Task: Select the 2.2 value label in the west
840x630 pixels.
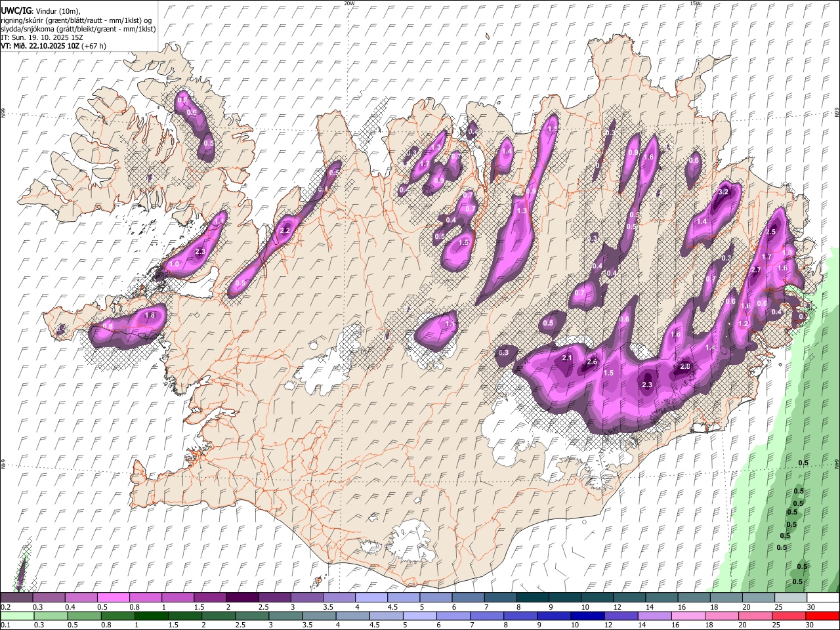Action: click(285, 231)
